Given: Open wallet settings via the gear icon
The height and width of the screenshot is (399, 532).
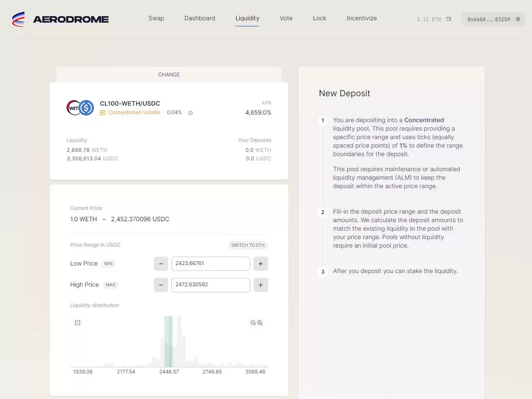Looking at the screenshot, I should [x=518, y=19].
